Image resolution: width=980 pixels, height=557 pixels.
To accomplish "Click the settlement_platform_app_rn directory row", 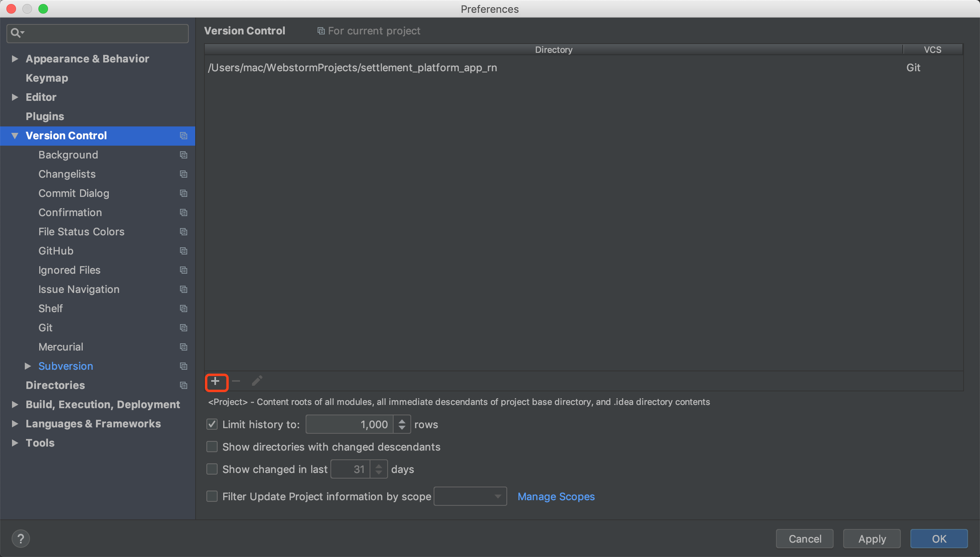I will click(x=352, y=67).
